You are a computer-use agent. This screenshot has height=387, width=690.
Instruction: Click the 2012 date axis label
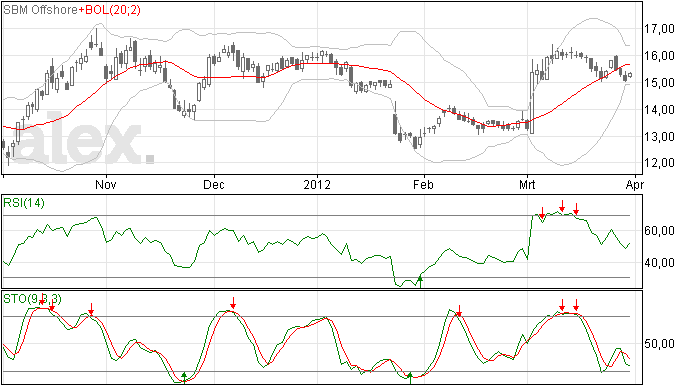pos(317,184)
